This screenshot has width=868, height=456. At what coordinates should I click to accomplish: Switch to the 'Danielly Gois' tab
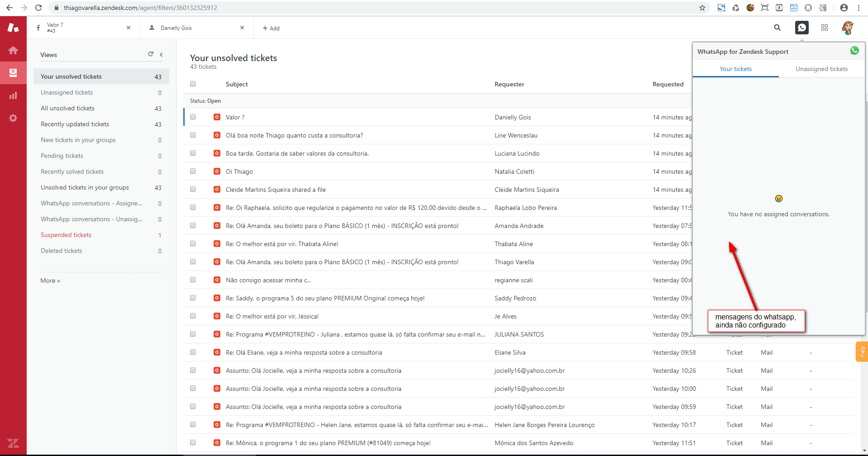176,28
